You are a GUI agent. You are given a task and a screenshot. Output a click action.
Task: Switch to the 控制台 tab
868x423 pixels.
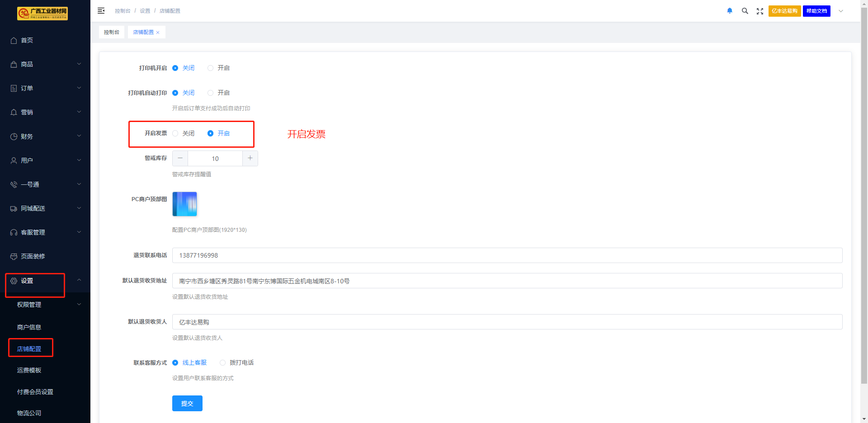coord(112,33)
